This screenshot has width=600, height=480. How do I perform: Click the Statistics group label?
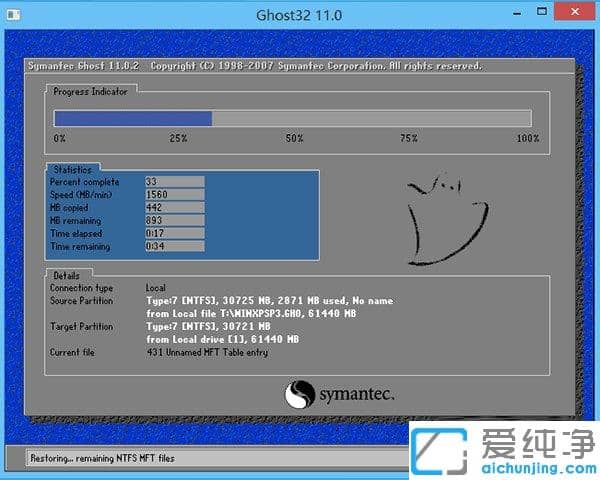click(x=73, y=170)
